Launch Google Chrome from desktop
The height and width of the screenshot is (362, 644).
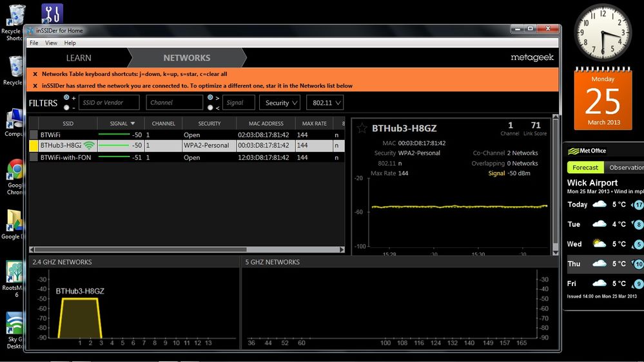(x=15, y=176)
